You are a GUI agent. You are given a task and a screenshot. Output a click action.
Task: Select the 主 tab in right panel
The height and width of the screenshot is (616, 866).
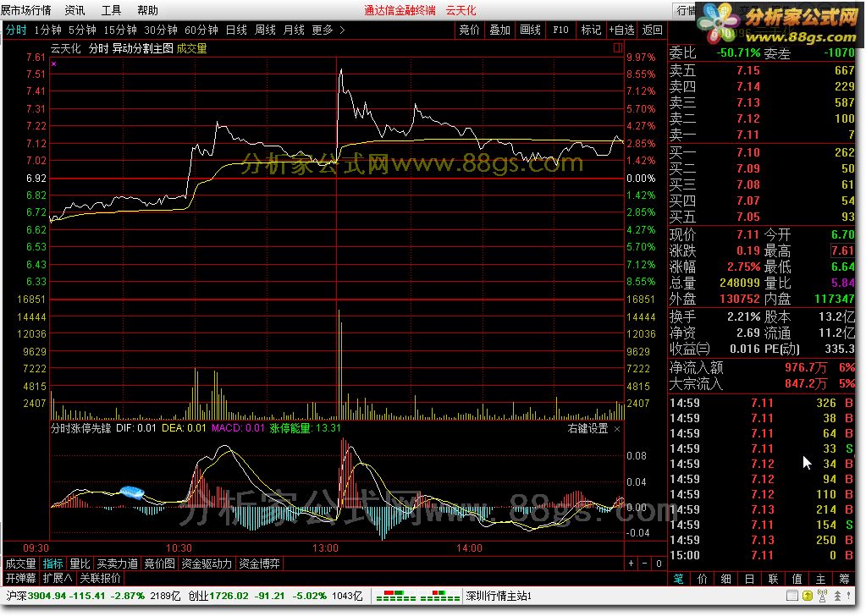(821, 579)
